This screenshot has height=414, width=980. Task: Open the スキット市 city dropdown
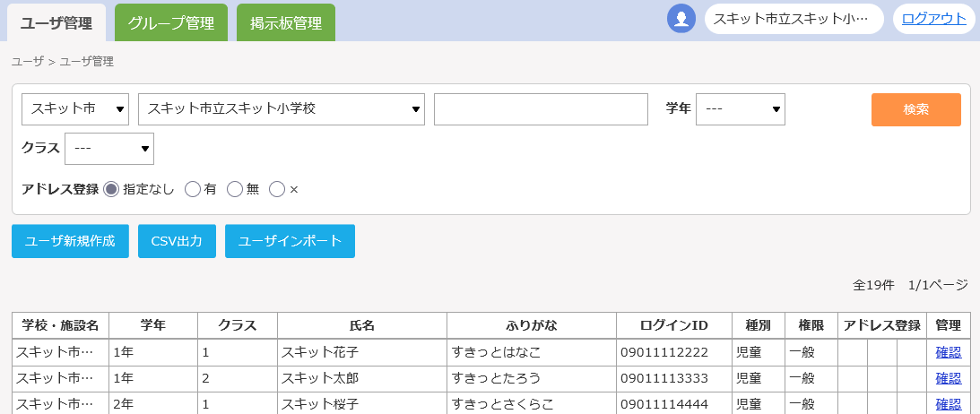point(75,109)
